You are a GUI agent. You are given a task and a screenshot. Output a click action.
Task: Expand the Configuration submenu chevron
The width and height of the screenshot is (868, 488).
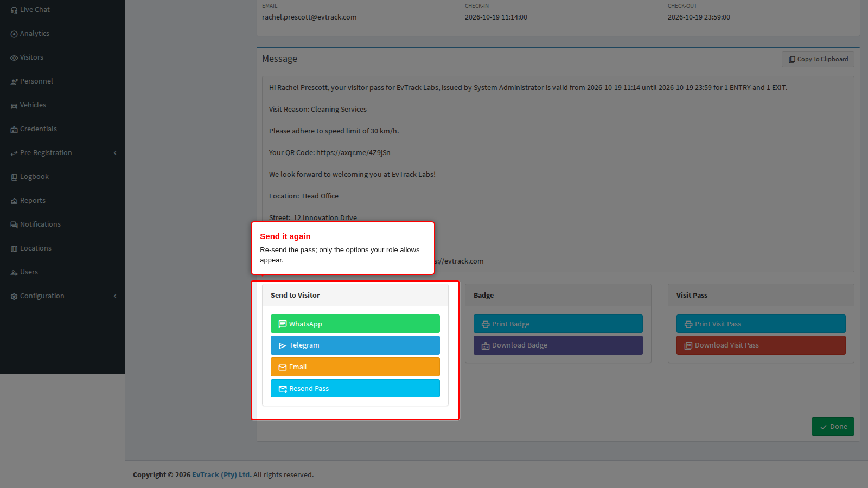coord(115,296)
